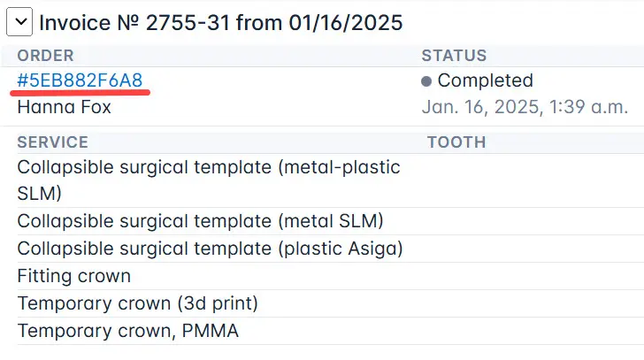The width and height of the screenshot is (644, 360).
Task: Click the tooth cell for Temporary crown, PMMA
Action: [531, 332]
